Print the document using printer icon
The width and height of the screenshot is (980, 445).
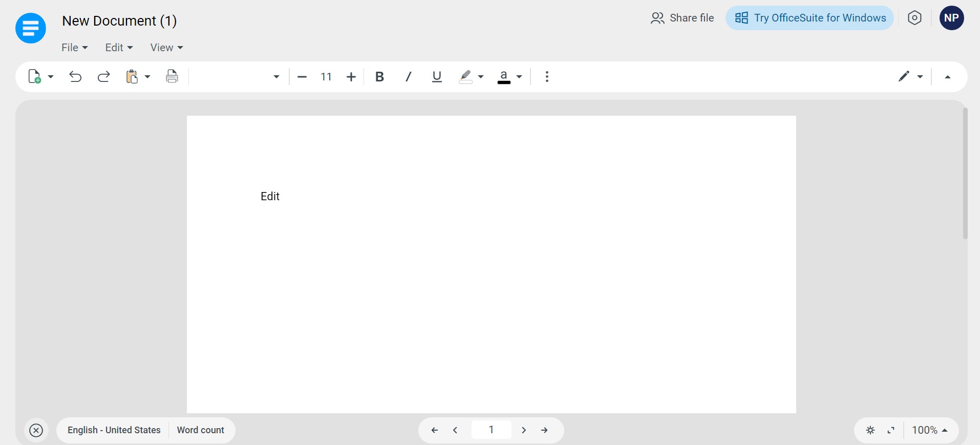pyautogui.click(x=172, y=77)
